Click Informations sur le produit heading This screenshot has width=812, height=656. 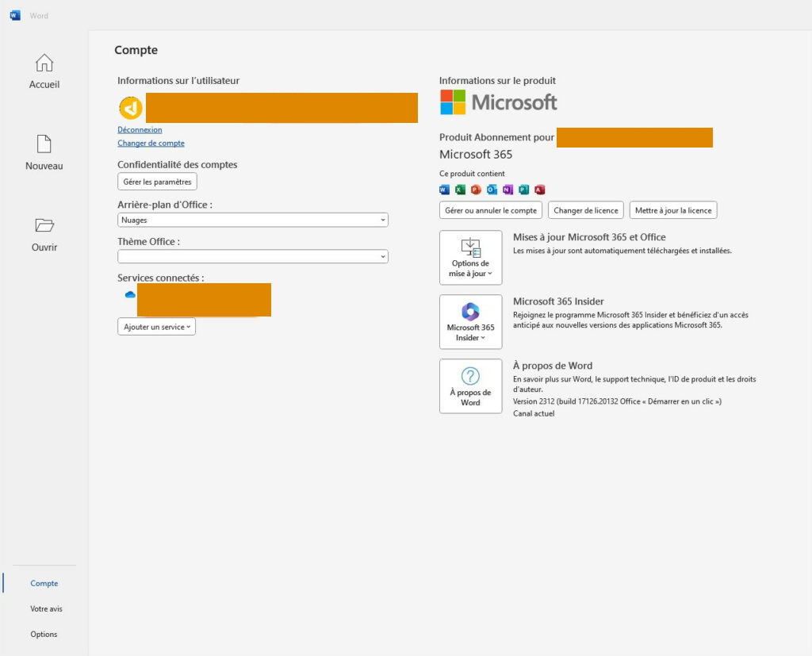click(x=497, y=80)
